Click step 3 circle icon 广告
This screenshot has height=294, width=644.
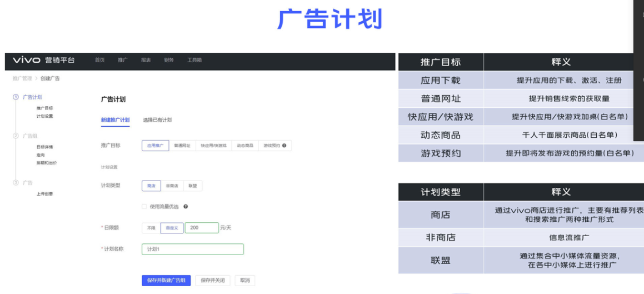point(16,183)
